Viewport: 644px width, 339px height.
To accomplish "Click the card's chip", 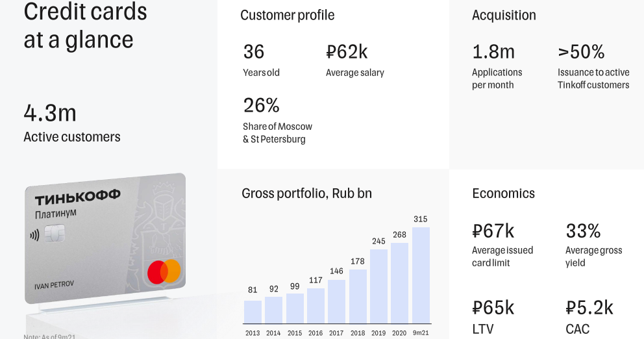I will coord(54,233).
